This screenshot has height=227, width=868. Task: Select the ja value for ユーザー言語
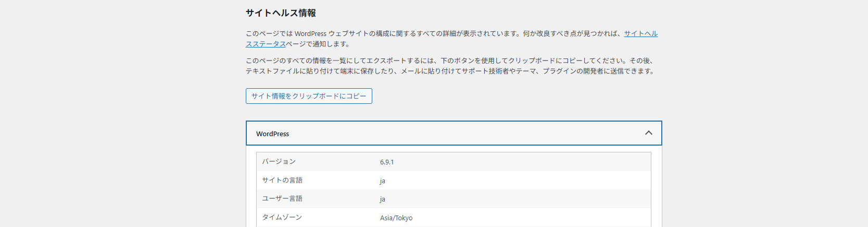tap(383, 199)
